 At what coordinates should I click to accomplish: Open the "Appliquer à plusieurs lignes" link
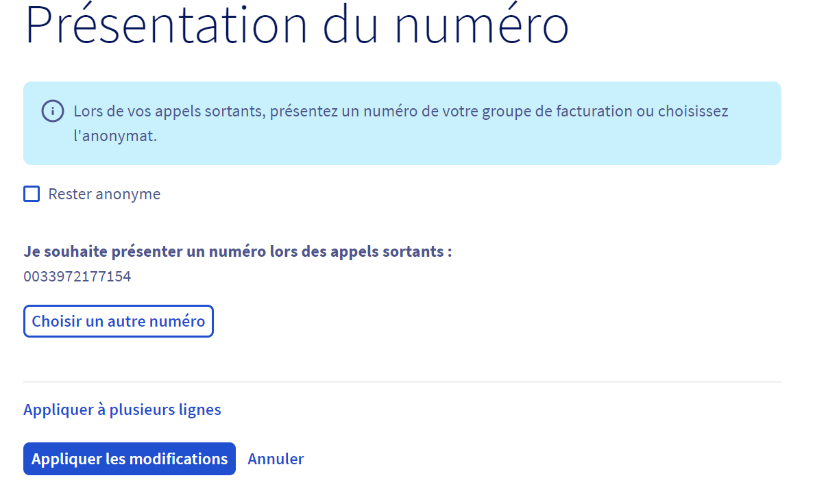coord(122,409)
